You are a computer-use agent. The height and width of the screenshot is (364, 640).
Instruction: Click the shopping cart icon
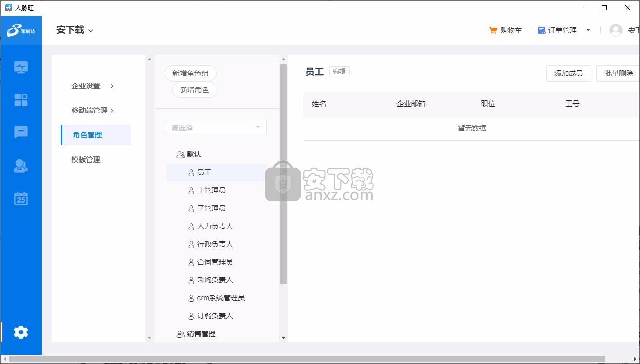[x=493, y=30]
